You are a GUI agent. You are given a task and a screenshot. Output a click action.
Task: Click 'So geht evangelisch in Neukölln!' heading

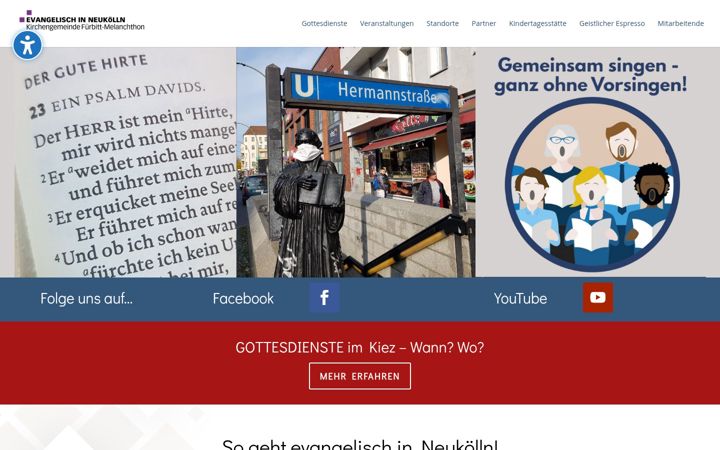click(360, 444)
